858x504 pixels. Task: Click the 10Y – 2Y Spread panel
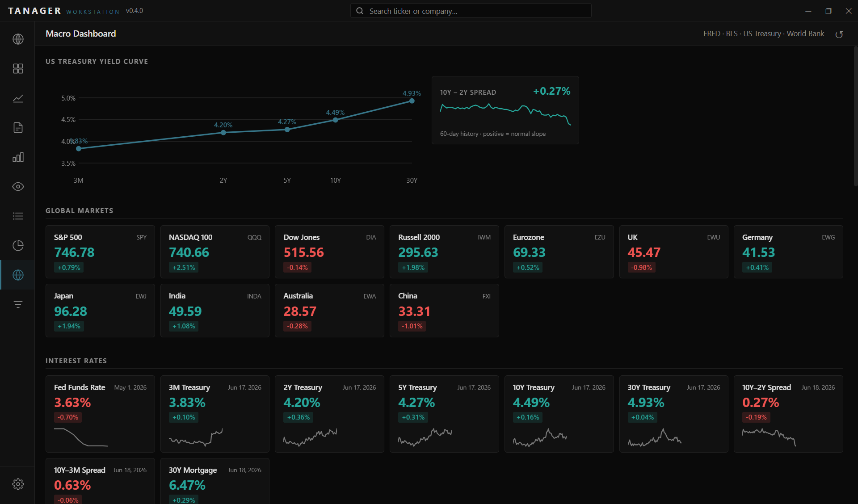pos(505,110)
